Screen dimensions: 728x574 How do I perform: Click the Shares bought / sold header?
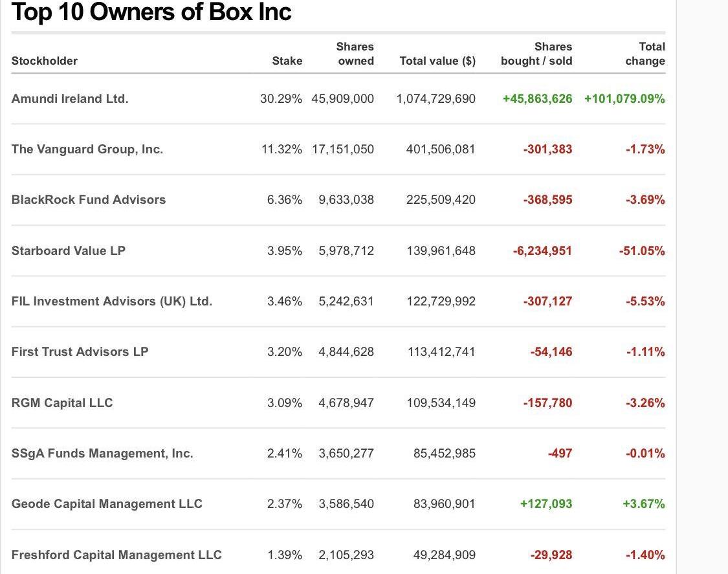tap(536, 54)
